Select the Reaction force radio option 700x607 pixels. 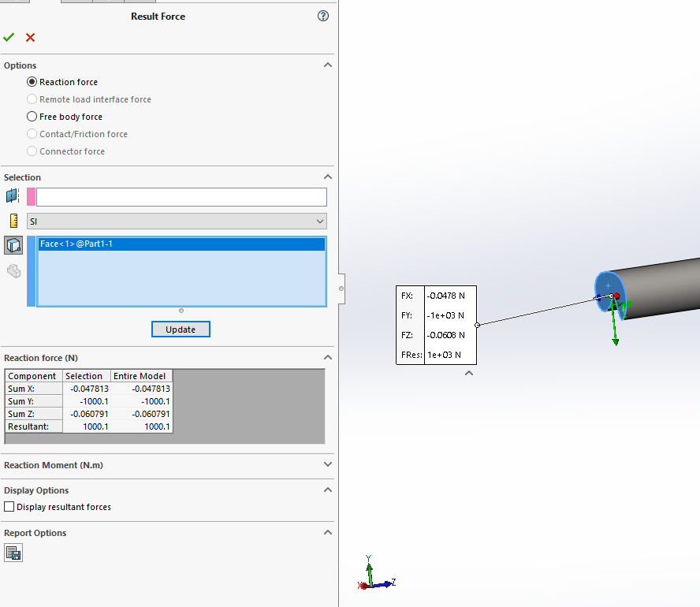(32, 82)
